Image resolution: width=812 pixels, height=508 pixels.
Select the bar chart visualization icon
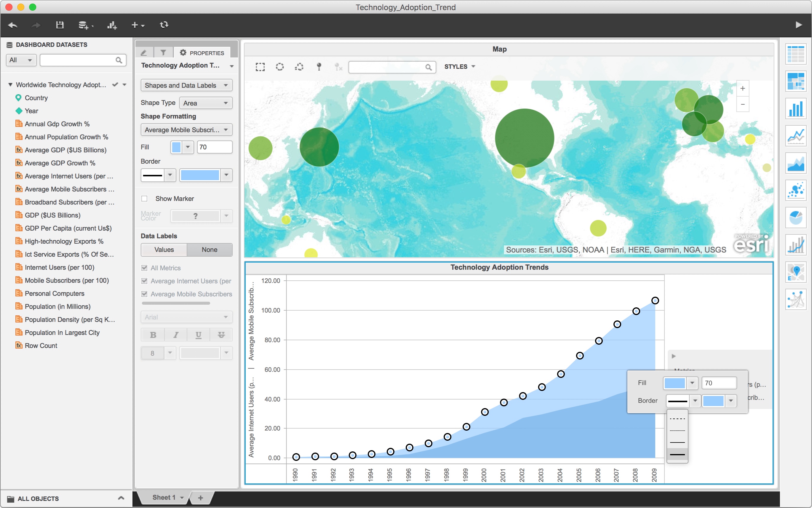click(795, 108)
